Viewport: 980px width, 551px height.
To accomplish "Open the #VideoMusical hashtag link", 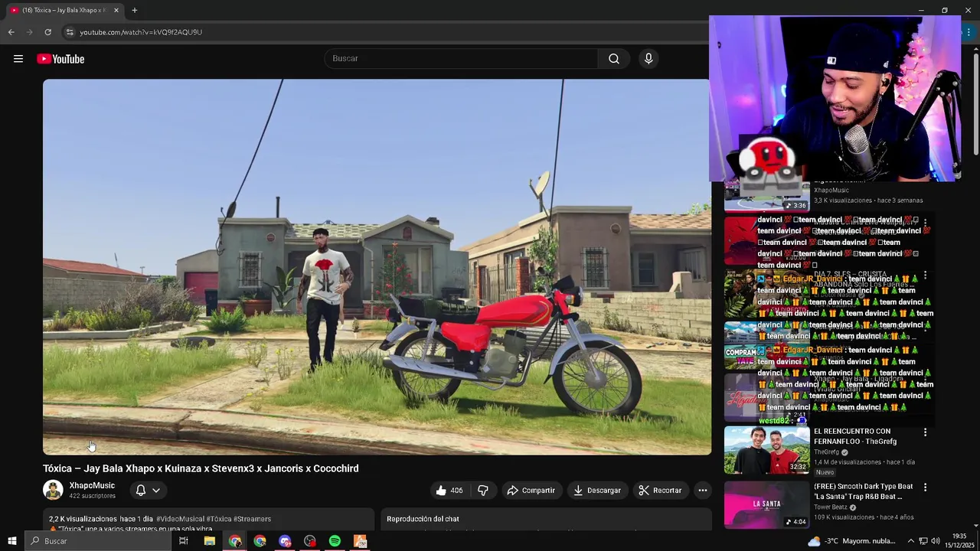I will coord(180,519).
